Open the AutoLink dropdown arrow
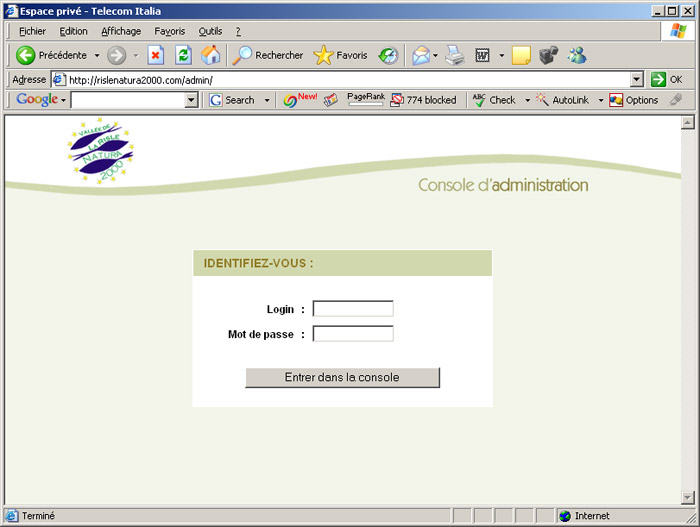The image size is (700, 527). pos(601,100)
